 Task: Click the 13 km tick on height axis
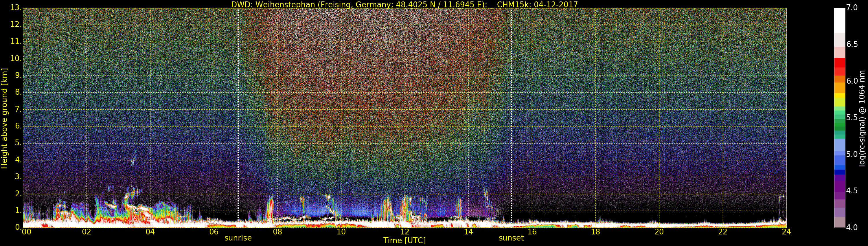[15, 8]
